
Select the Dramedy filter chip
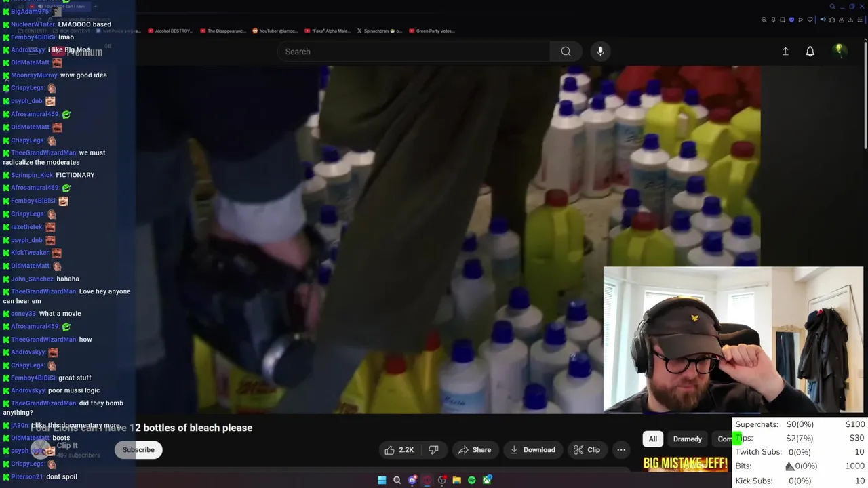point(687,439)
